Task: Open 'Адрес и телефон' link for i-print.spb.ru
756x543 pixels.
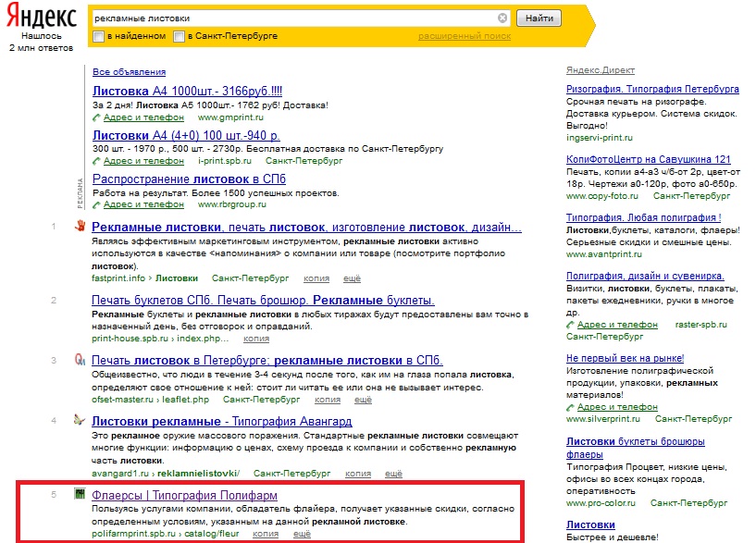Action: tap(143, 160)
